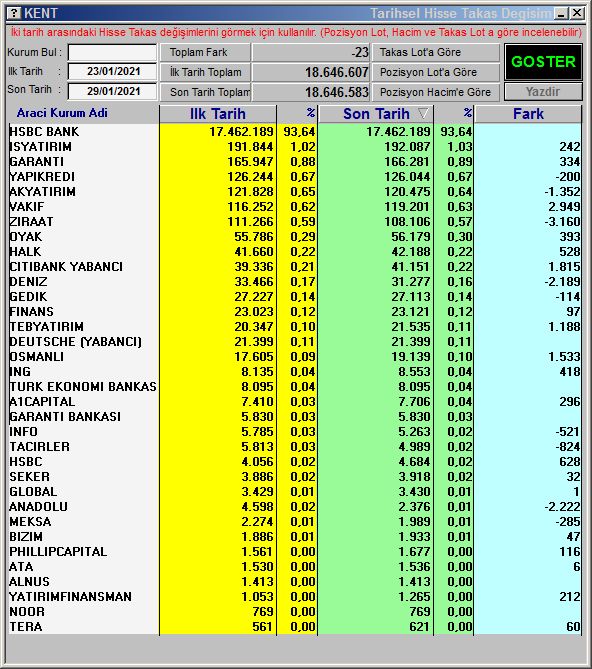Close the KENT window
Screen dimensions: 592x669
577,13
